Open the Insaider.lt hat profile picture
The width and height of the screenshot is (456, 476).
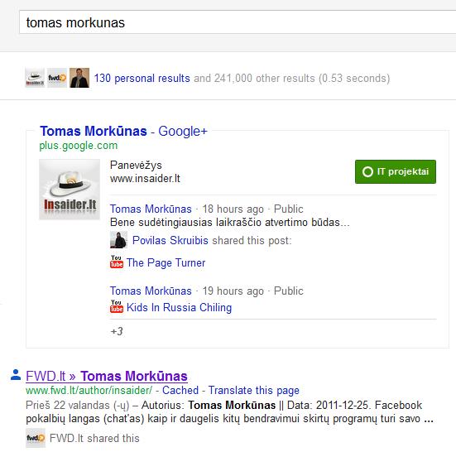70,189
